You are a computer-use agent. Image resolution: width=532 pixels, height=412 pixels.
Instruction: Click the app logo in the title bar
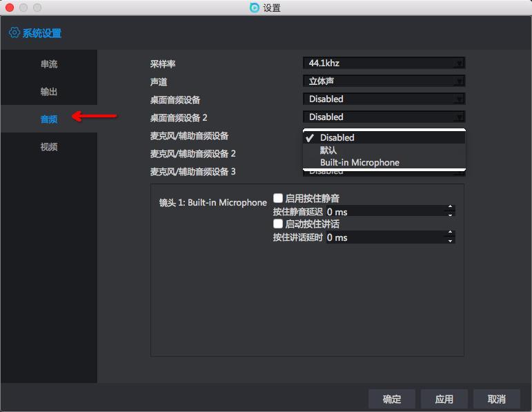click(x=254, y=8)
